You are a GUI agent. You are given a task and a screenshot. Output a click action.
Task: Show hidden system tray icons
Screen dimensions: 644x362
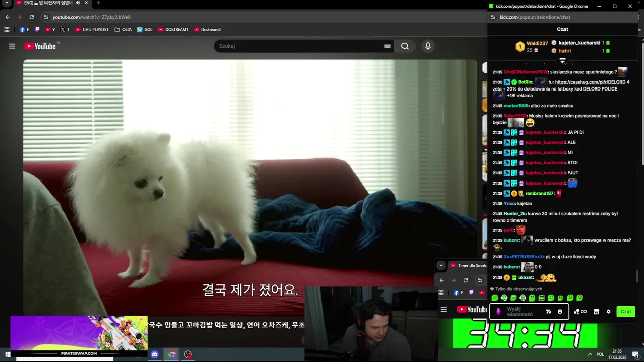click(590, 354)
